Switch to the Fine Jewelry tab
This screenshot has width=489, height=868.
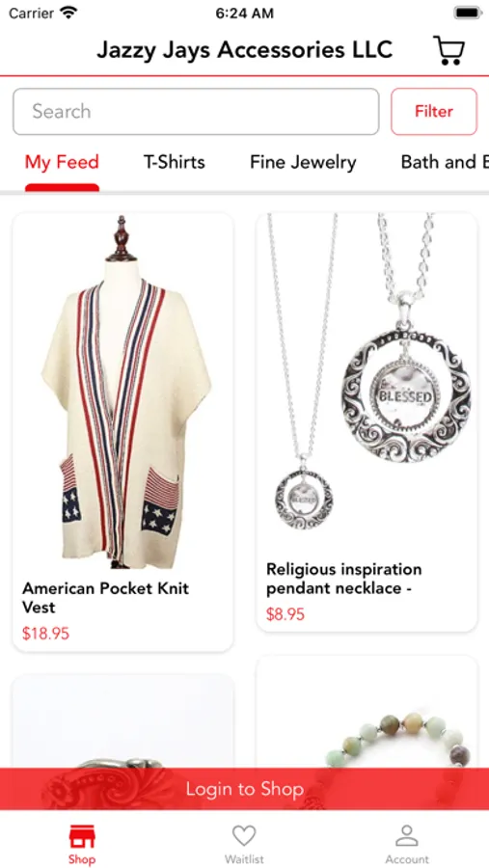click(x=303, y=162)
